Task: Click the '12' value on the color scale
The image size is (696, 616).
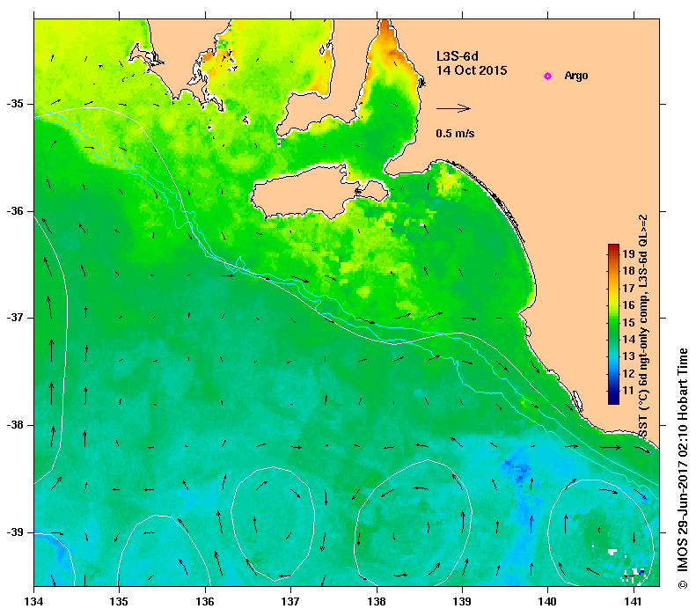Action: (x=628, y=373)
